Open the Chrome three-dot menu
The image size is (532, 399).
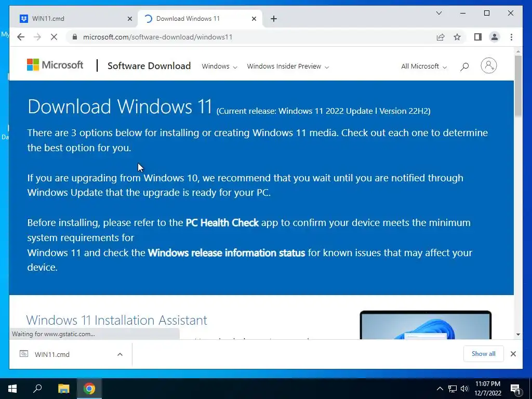[511, 37]
